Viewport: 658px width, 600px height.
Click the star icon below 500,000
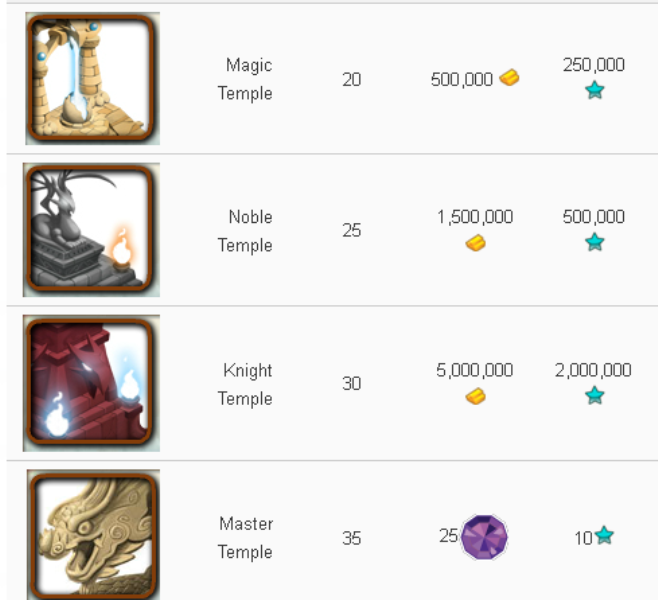[594, 243]
